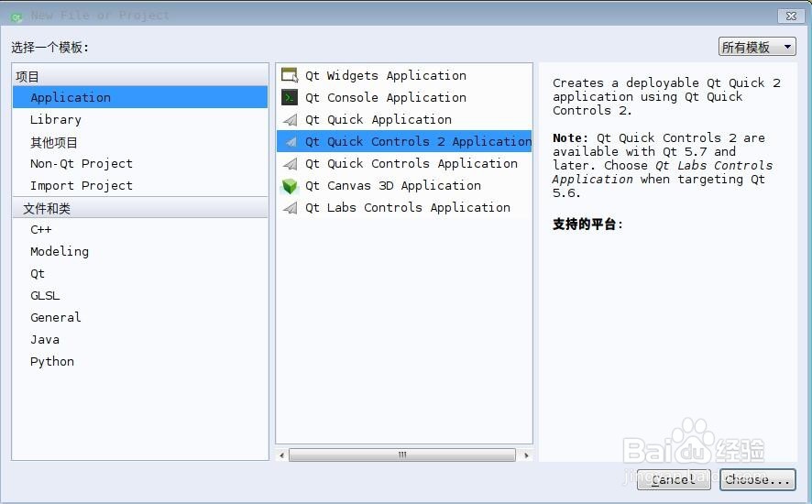Click the Cancel button
This screenshot has width=812, height=504.
pyautogui.click(x=674, y=479)
